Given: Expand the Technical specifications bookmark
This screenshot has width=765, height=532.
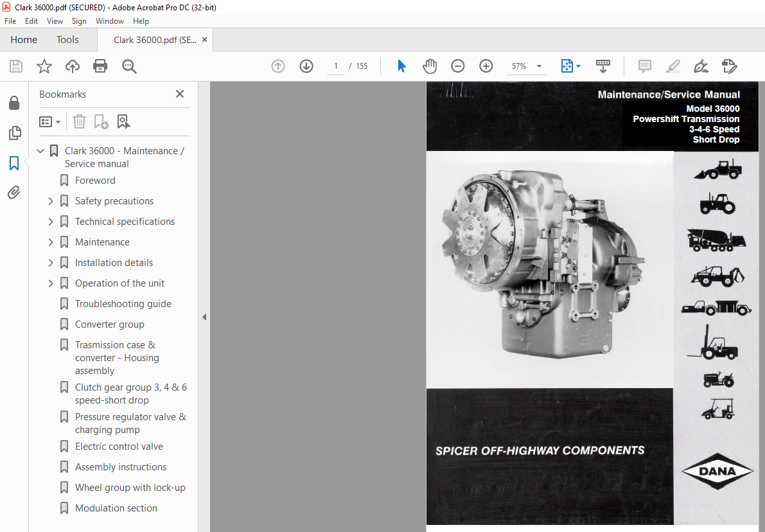Looking at the screenshot, I should click(x=51, y=222).
